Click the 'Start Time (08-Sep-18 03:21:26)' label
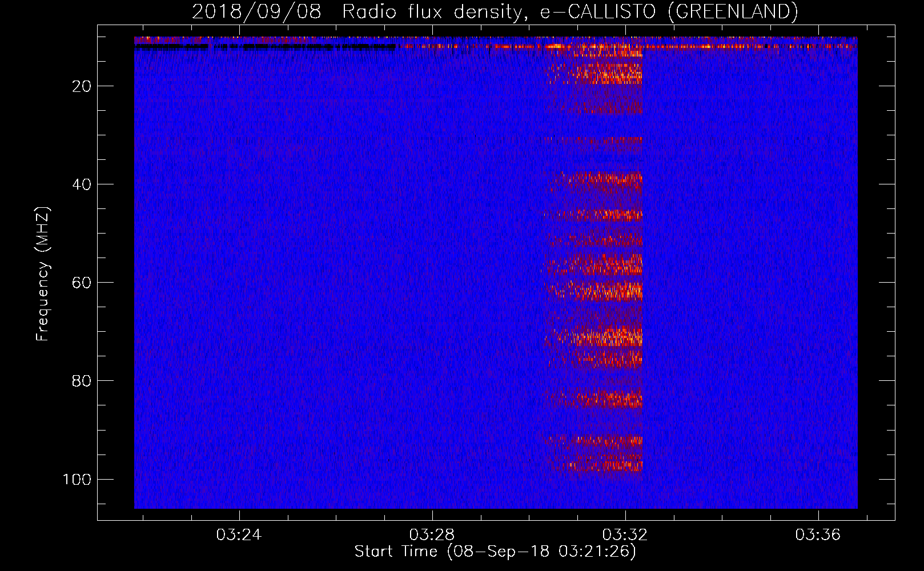The width and height of the screenshot is (924, 571). tap(495, 552)
